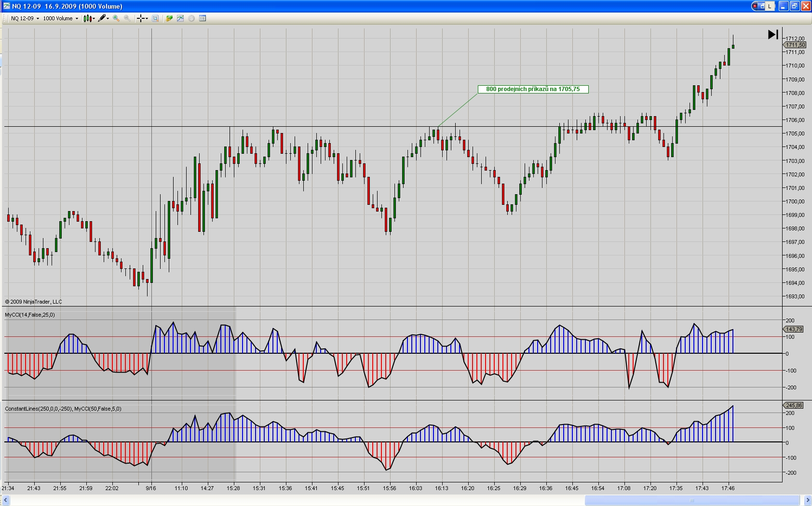Open the crosshair cursor dropdown arrow

coord(147,19)
